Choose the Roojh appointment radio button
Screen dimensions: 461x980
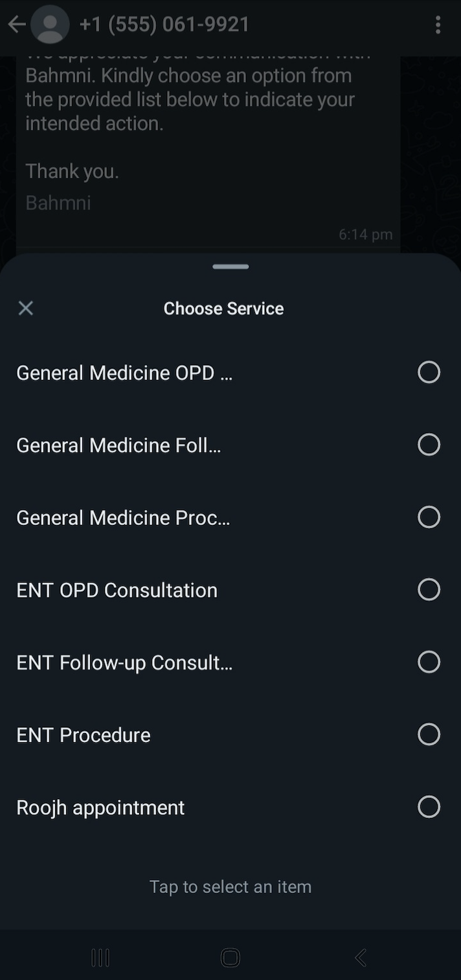pos(429,807)
